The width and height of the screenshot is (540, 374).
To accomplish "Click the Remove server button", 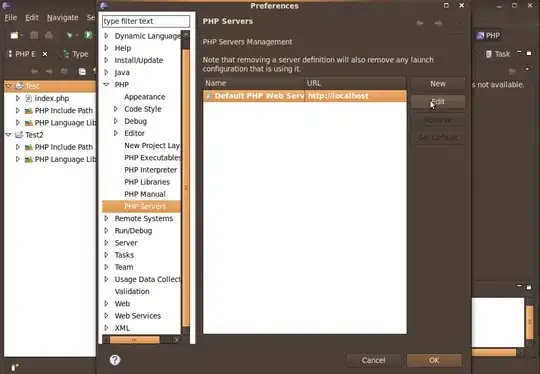I will [x=438, y=120].
